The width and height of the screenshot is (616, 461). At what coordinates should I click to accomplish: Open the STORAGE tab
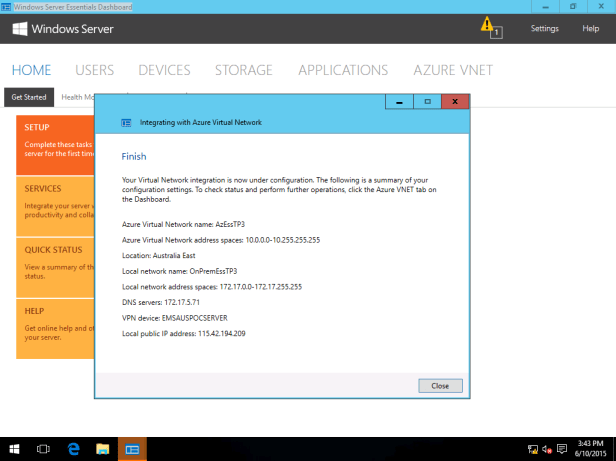tap(243, 70)
